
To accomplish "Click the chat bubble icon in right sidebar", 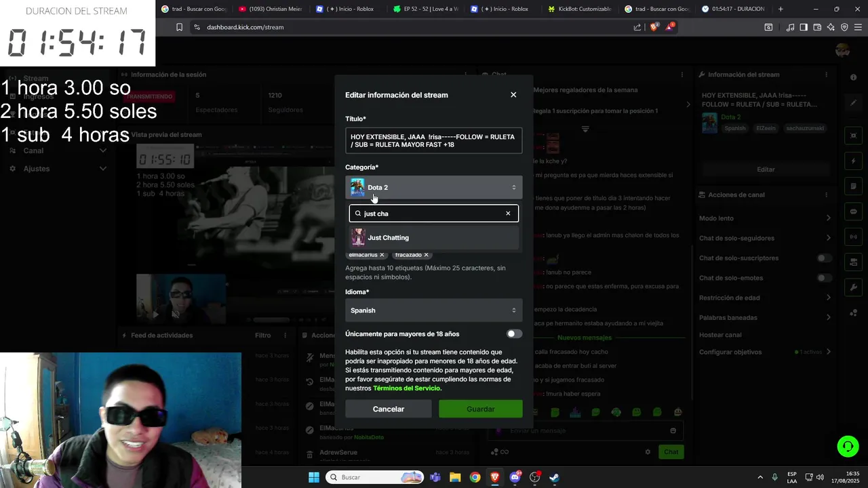I will tap(853, 211).
